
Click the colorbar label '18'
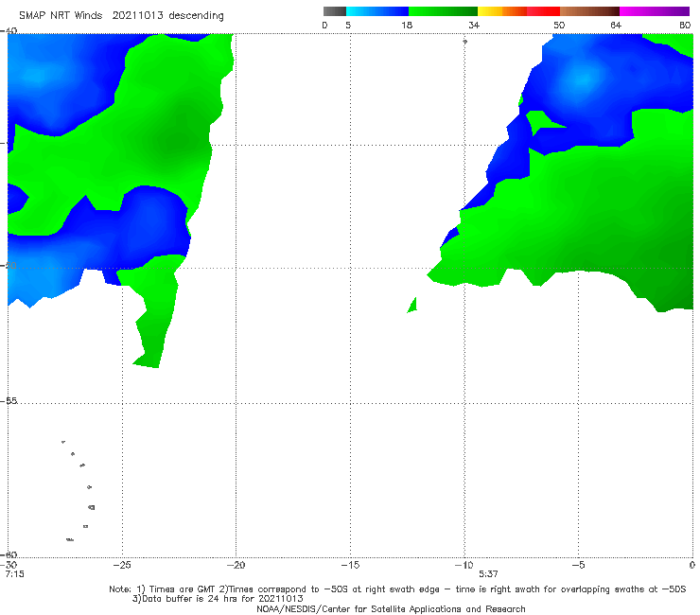pos(407,25)
